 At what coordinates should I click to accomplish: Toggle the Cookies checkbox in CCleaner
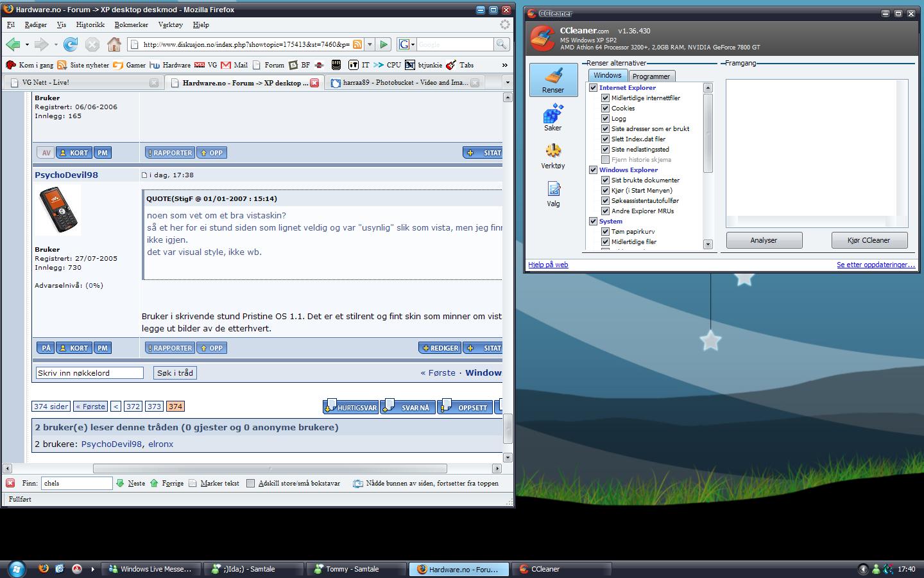(x=605, y=108)
